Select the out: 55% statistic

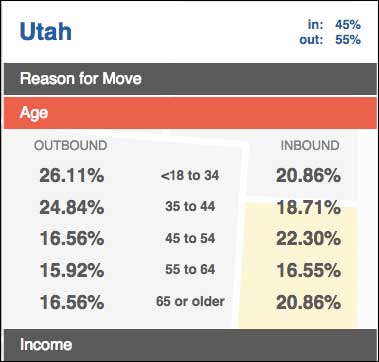coord(330,40)
